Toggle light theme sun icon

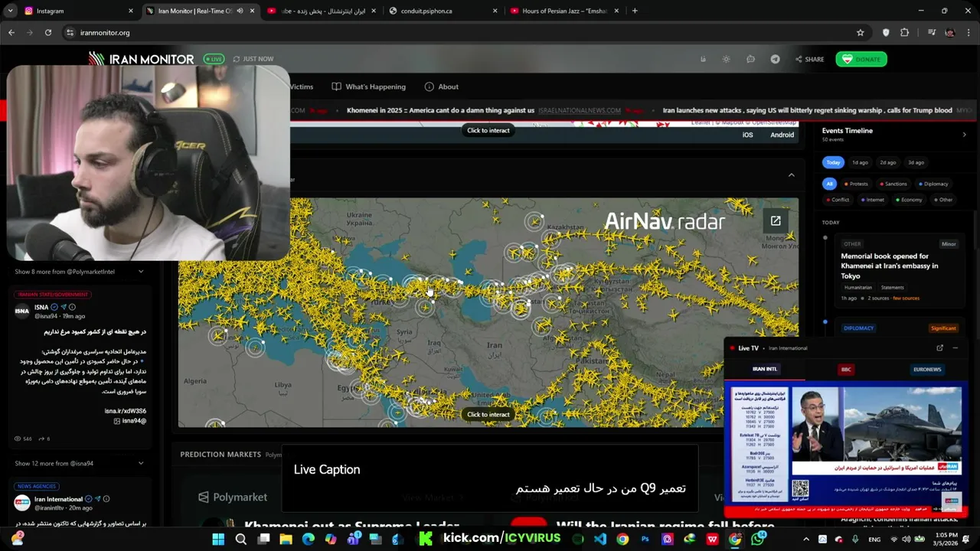pos(727,59)
